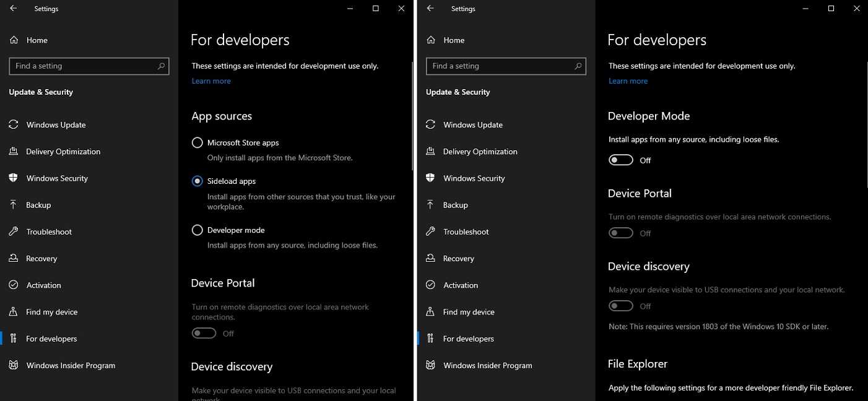This screenshot has width=868, height=401.
Task: Toggle Device Portal switch in left window
Action: (x=204, y=334)
